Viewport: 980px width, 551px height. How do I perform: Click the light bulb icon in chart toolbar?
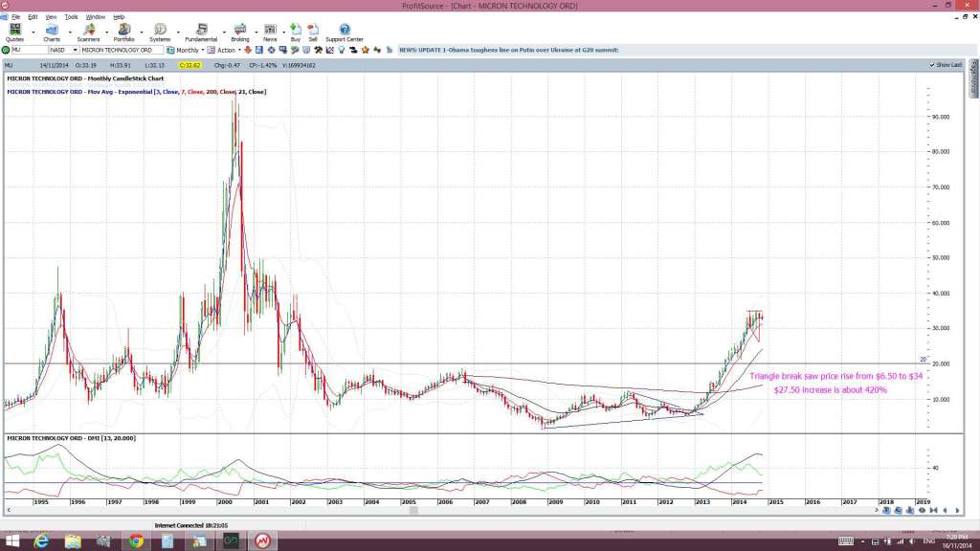(x=342, y=50)
